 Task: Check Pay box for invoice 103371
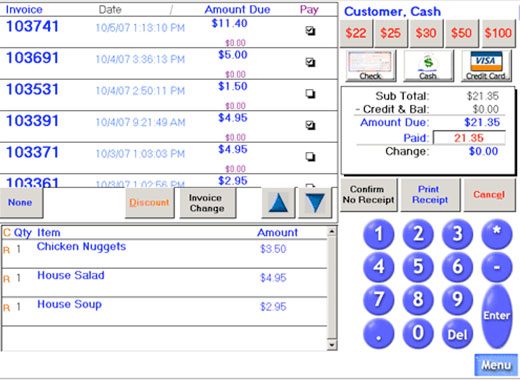[x=310, y=157]
